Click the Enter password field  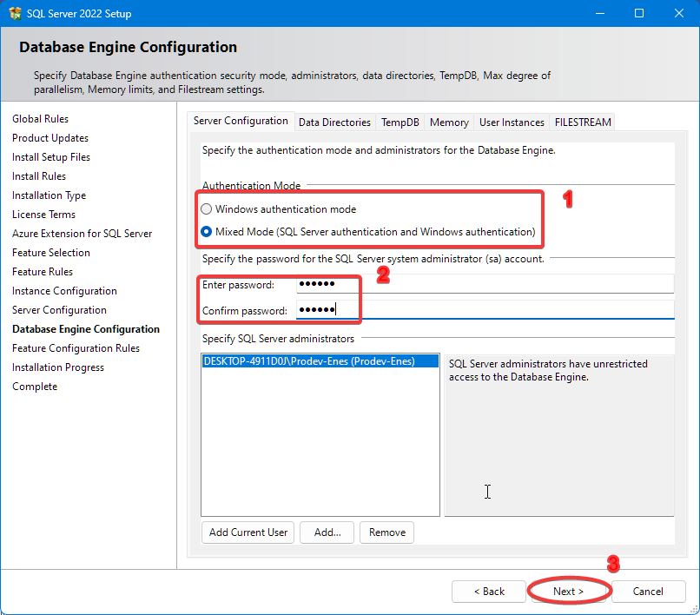(485, 284)
